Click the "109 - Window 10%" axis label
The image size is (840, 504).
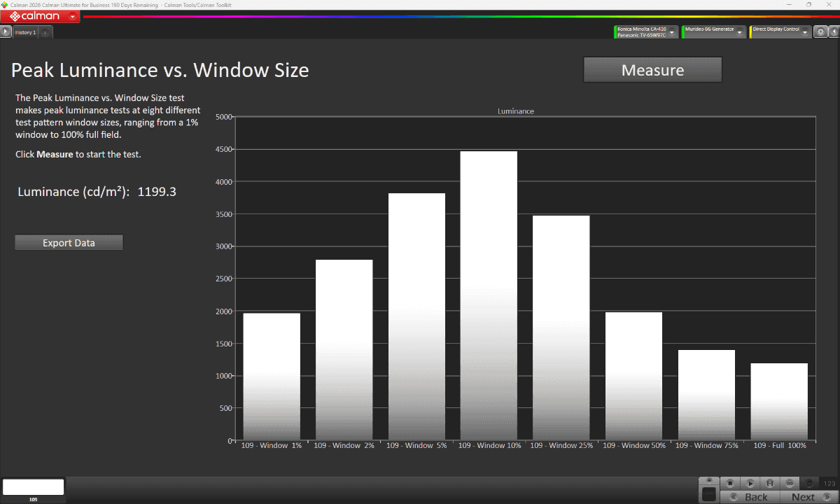(x=490, y=445)
